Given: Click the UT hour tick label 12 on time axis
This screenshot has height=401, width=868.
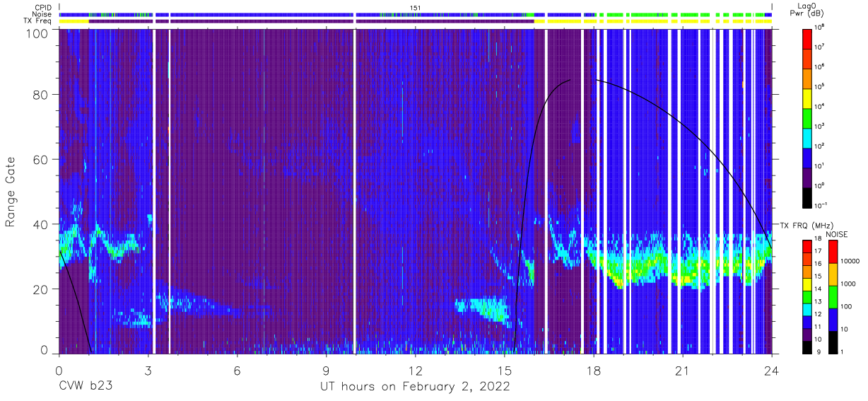Looking at the screenshot, I should 416,370.
